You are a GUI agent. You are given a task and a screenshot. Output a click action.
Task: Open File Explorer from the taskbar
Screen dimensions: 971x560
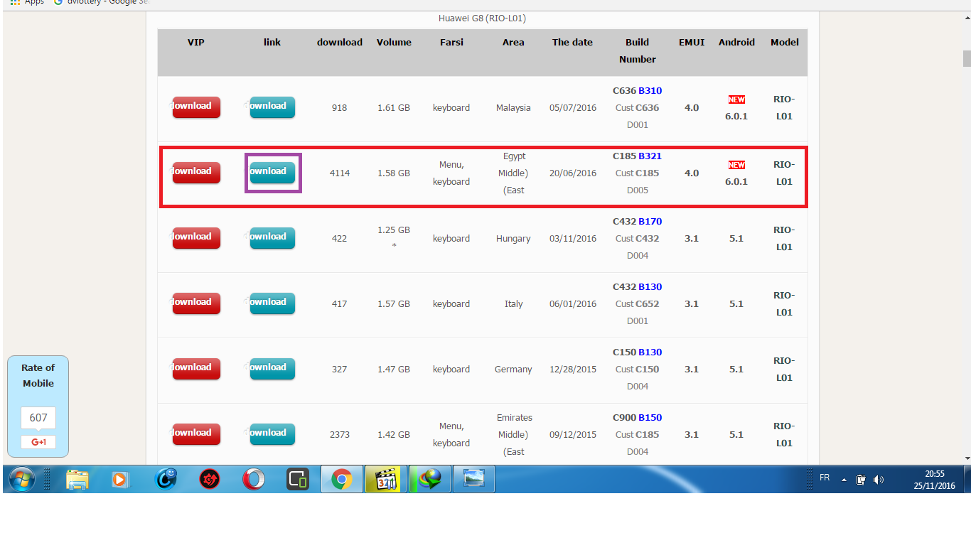(x=77, y=480)
